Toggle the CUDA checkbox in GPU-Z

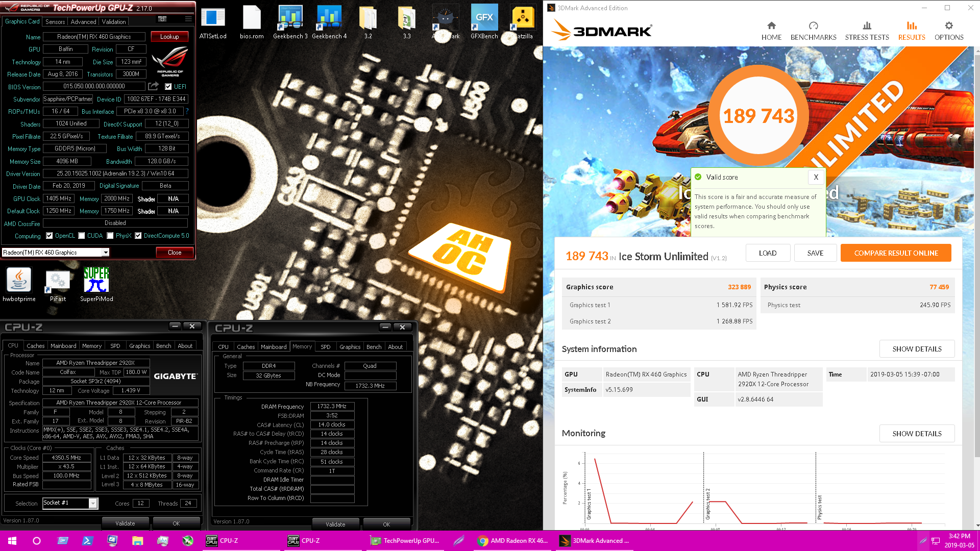point(82,236)
